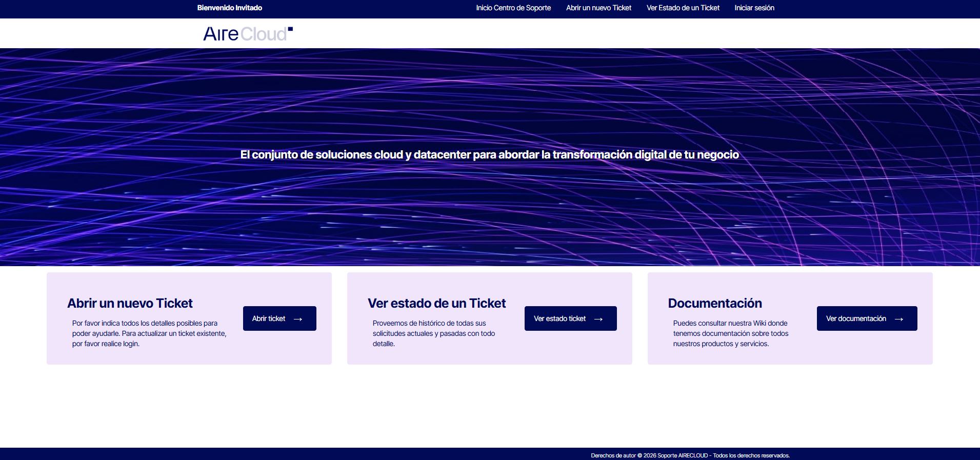The image size is (980, 460).
Task: Select Abrir un nuevo Ticket in top navigation
Action: coord(598,8)
